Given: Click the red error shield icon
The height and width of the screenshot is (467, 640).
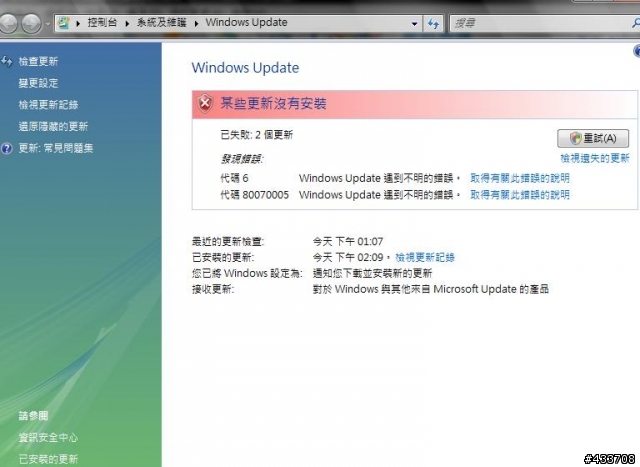Looking at the screenshot, I should pos(205,104).
